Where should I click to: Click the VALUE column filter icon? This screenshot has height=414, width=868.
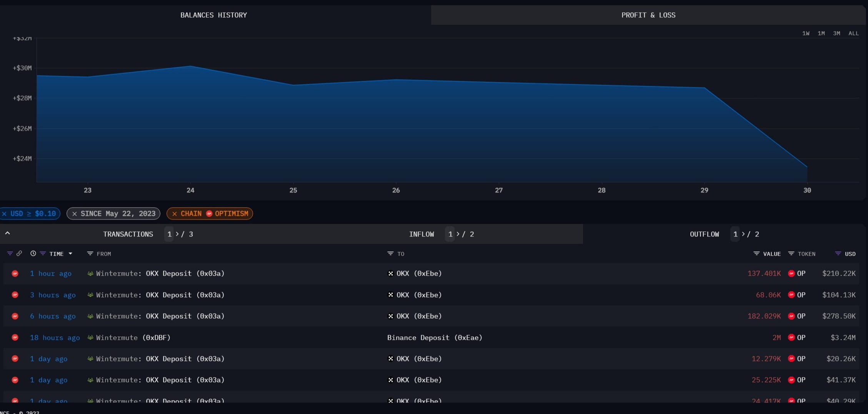pyautogui.click(x=756, y=254)
